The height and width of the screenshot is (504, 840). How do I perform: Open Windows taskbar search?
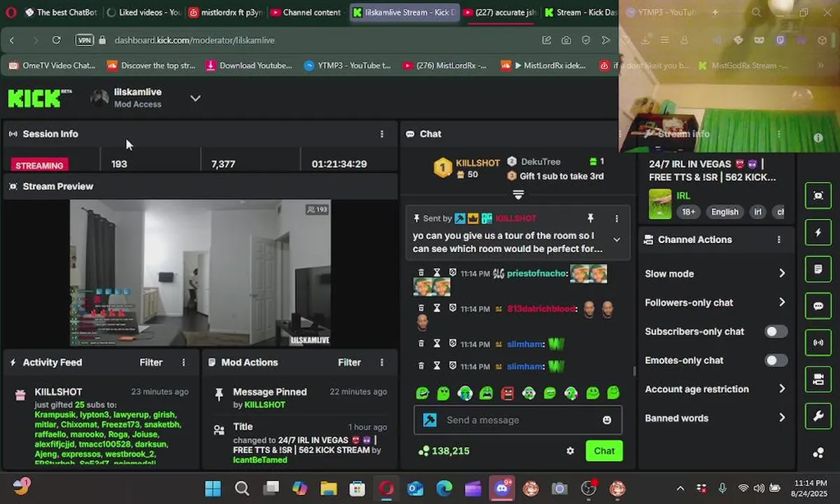click(241, 488)
